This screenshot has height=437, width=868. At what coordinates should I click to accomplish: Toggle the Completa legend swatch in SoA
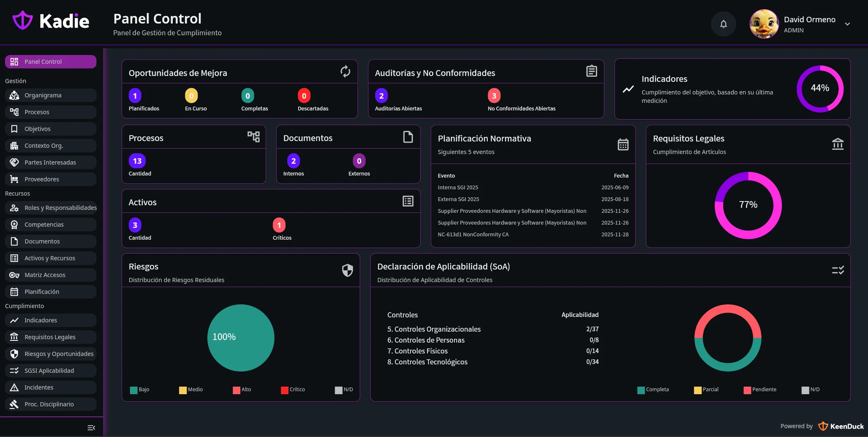[x=641, y=390]
